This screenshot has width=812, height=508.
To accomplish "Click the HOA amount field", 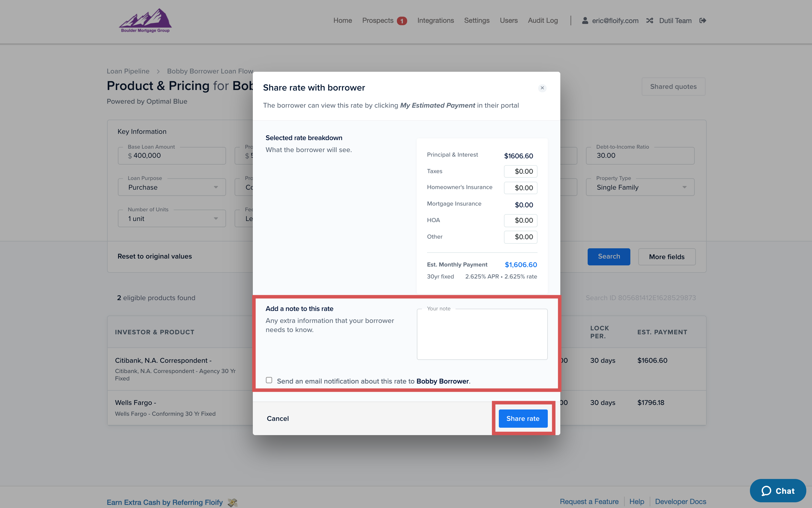I will [x=520, y=220].
